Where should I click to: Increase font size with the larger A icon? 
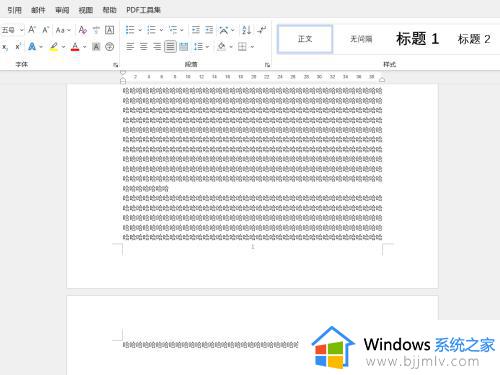pyautogui.click(x=32, y=30)
